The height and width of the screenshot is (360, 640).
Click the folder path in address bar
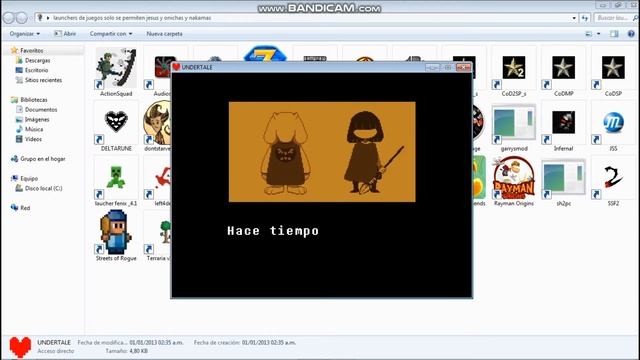(x=132, y=18)
